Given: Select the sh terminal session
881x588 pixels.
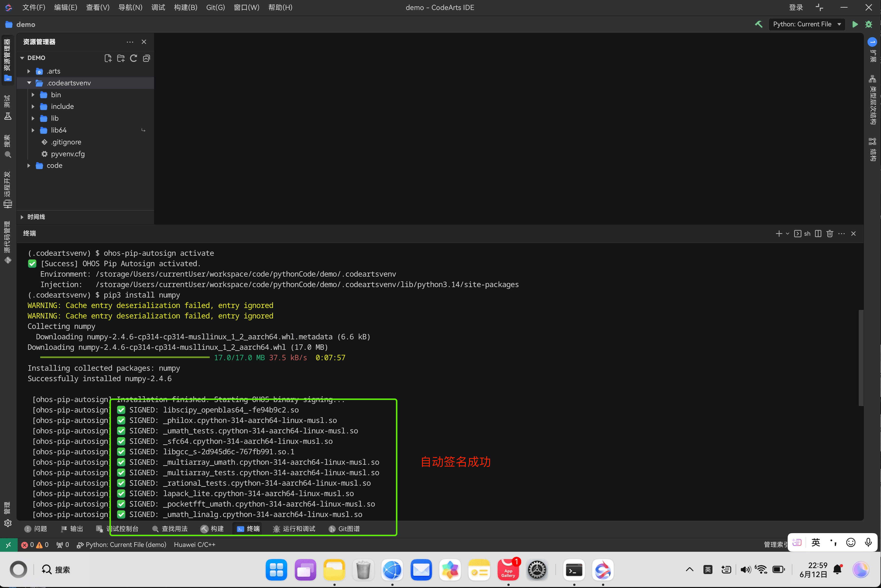Looking at the screenshot, I should (802, 234).
